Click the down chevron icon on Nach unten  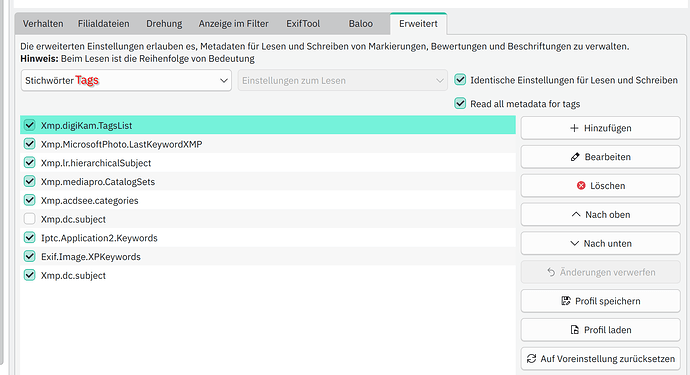point(574,243)
